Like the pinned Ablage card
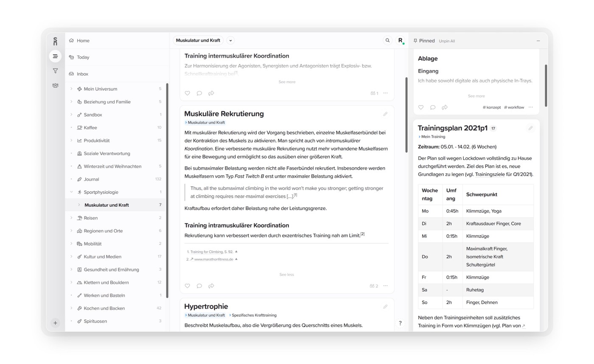 pos(420,107)
